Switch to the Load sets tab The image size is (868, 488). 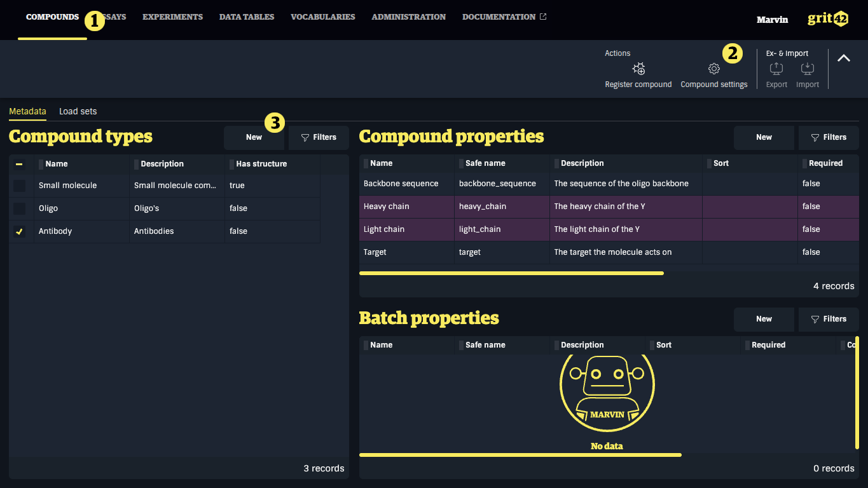point(78,111)
